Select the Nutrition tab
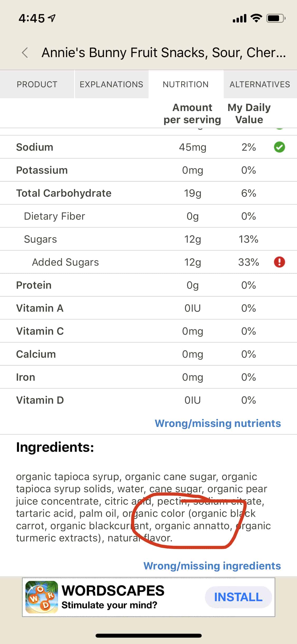 click(x=186, y=84)
